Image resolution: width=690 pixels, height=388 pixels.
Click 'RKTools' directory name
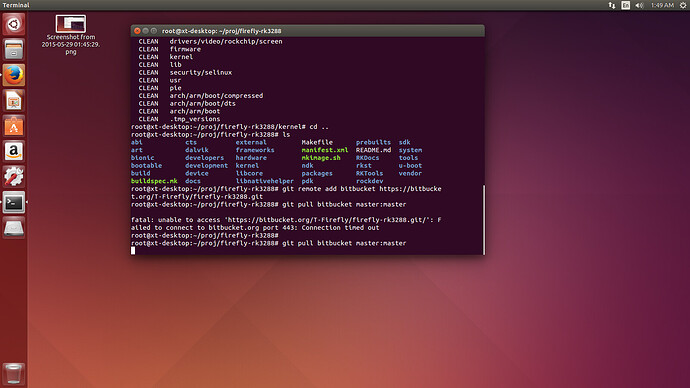click(x=369, y=173)
